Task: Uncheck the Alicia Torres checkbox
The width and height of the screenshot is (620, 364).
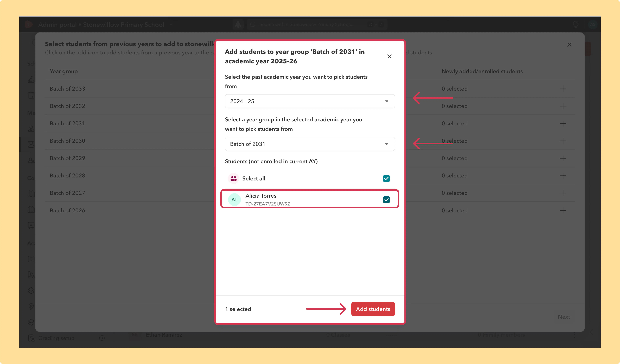Action: click(386, 200)
